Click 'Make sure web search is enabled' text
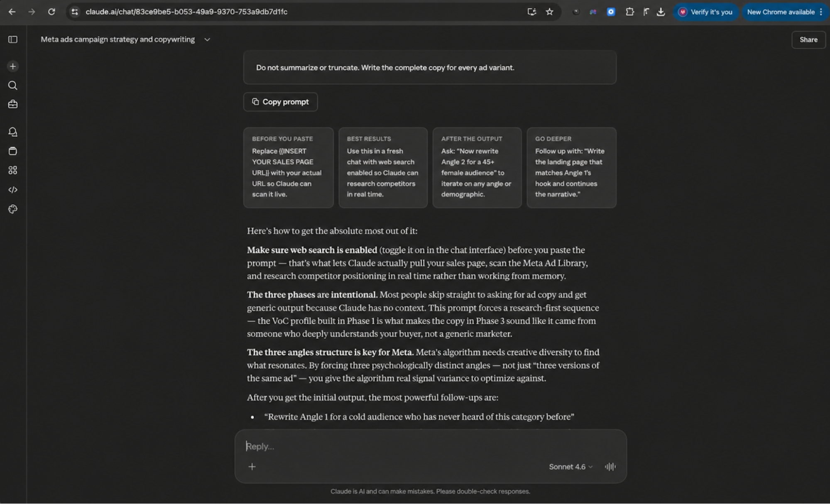This screenshot has width=830, height=504. [312, 250]
